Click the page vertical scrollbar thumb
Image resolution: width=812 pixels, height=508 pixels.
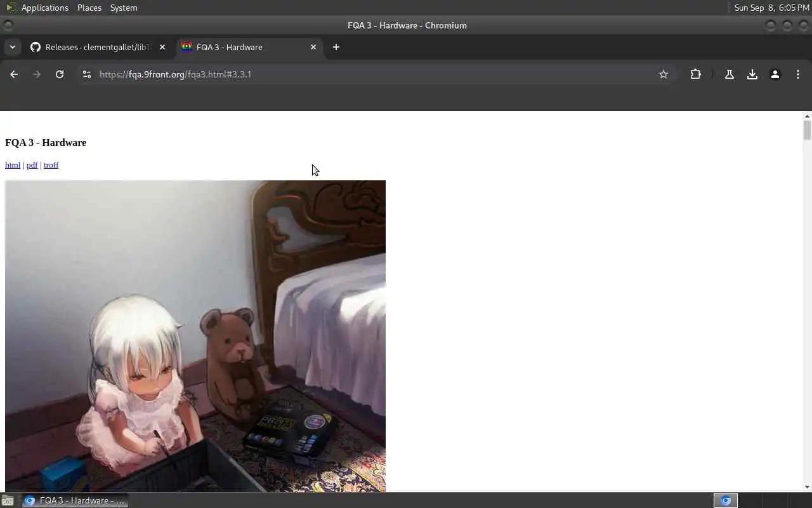807,130
